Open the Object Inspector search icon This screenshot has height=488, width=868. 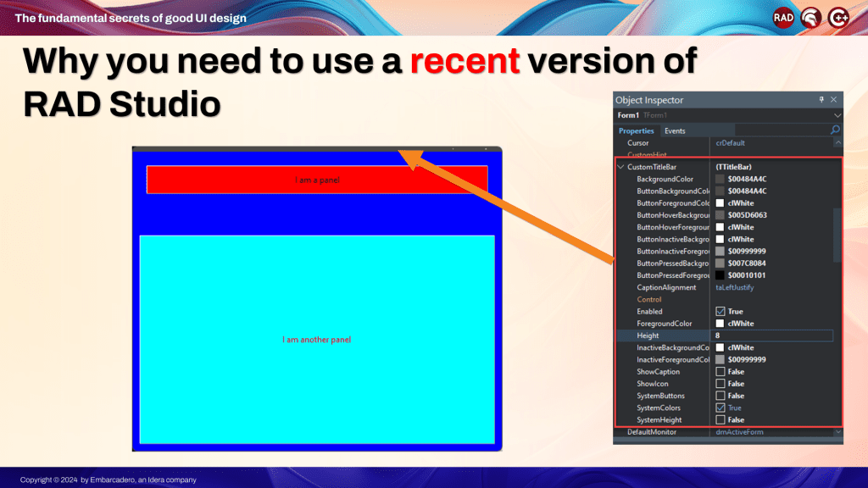coord(835,130)
